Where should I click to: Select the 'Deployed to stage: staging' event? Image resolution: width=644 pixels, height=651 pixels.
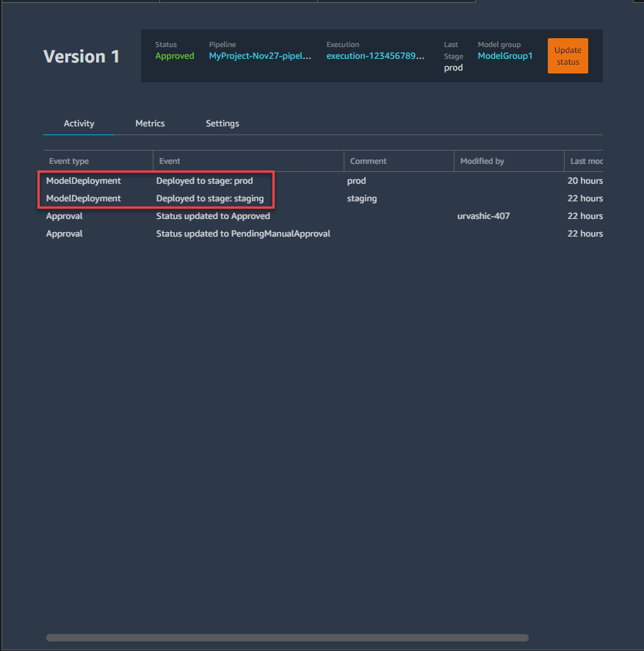click(209, 198)
